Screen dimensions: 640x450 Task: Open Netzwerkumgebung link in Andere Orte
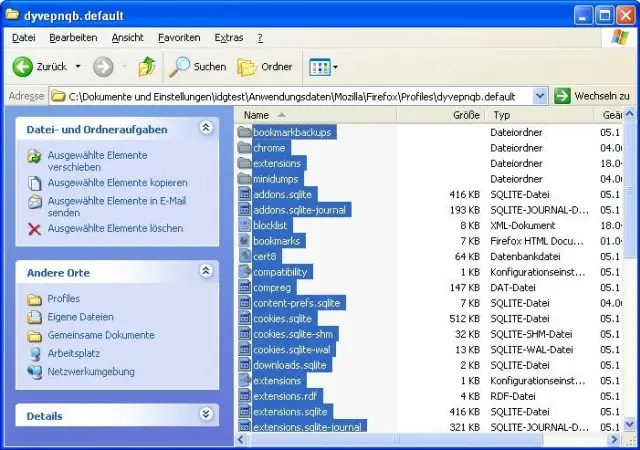pos(90,371)
